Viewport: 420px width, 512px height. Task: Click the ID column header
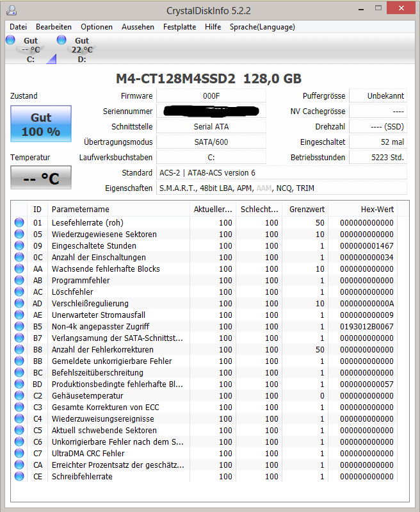38,209
